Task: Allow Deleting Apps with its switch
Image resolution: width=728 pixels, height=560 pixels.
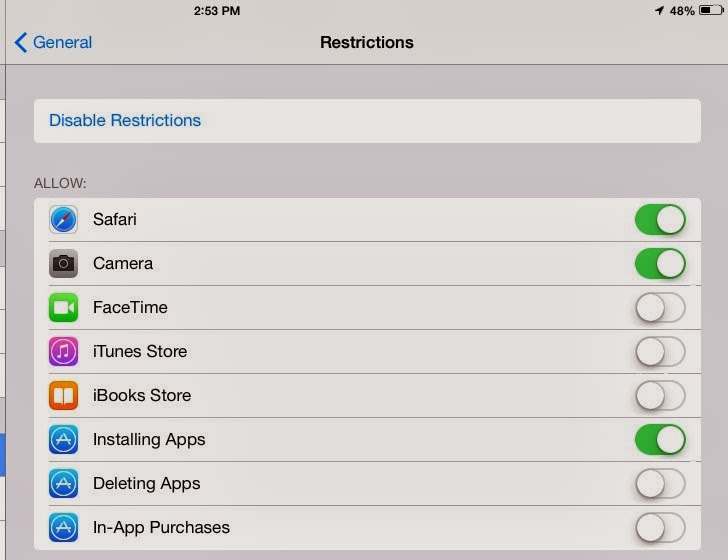Action: pyautogui.click(x=660, y=483)
